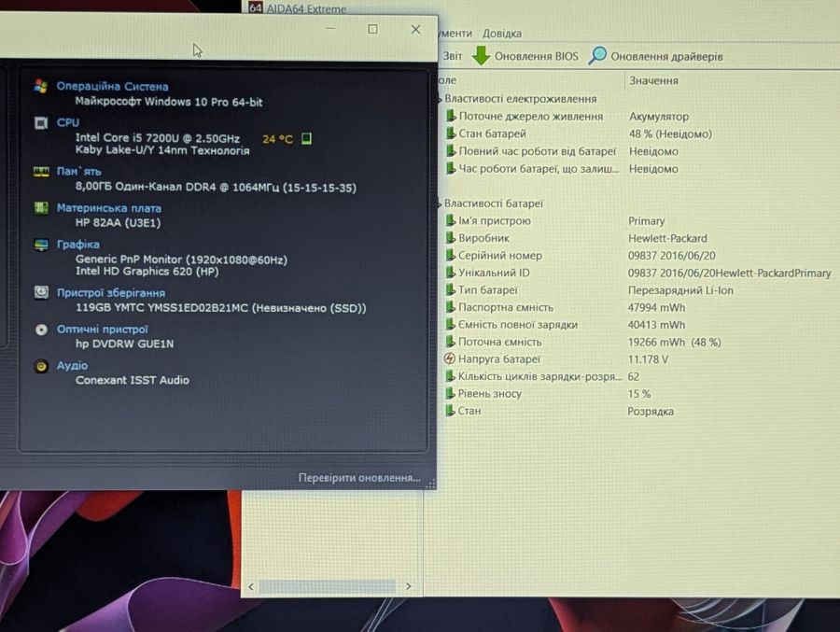The height and width of the screenshot is (632, 840).
Task: Click the Звіт toolbar button in AIDA64
Action: [452, 56]
